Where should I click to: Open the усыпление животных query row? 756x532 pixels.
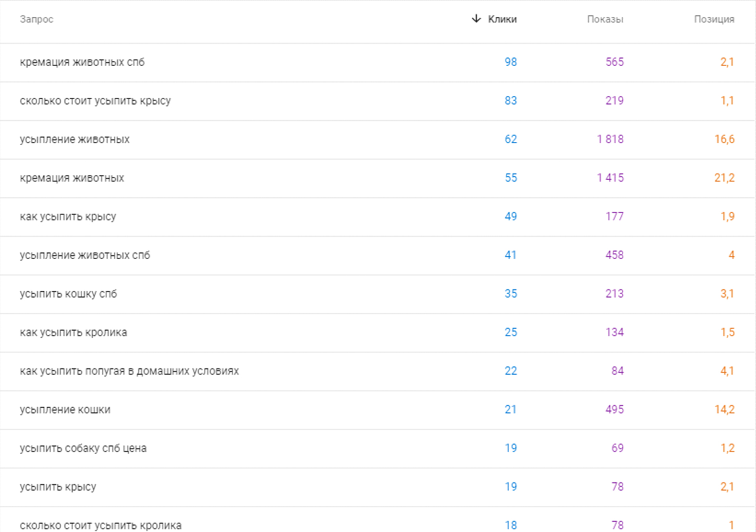(377, 139)
